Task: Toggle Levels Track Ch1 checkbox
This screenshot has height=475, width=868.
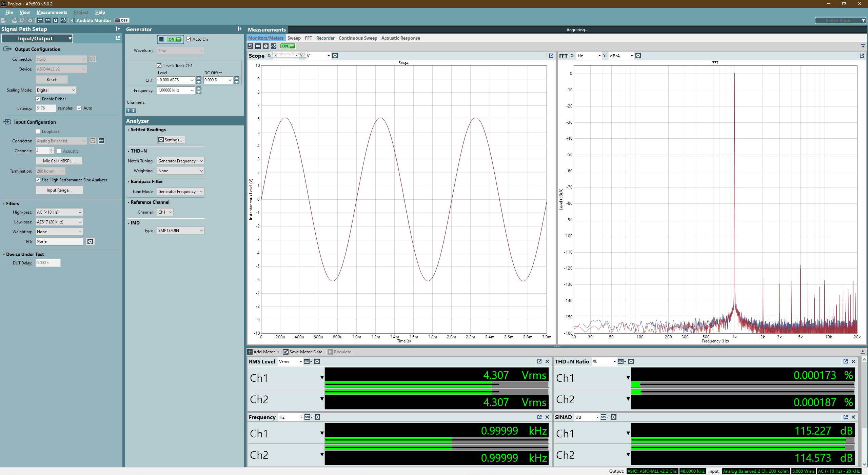Action: pyautogui.click(x=159, y=65)
